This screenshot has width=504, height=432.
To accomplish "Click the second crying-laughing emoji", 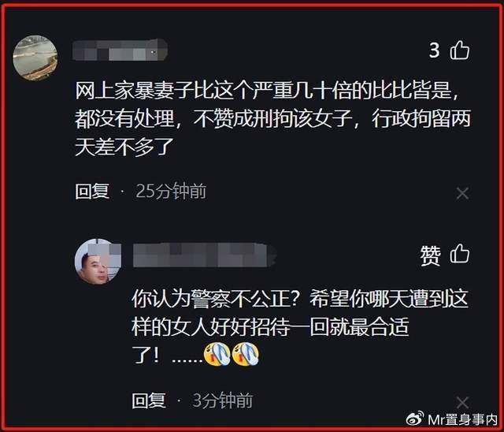I will tap(245, 354).
